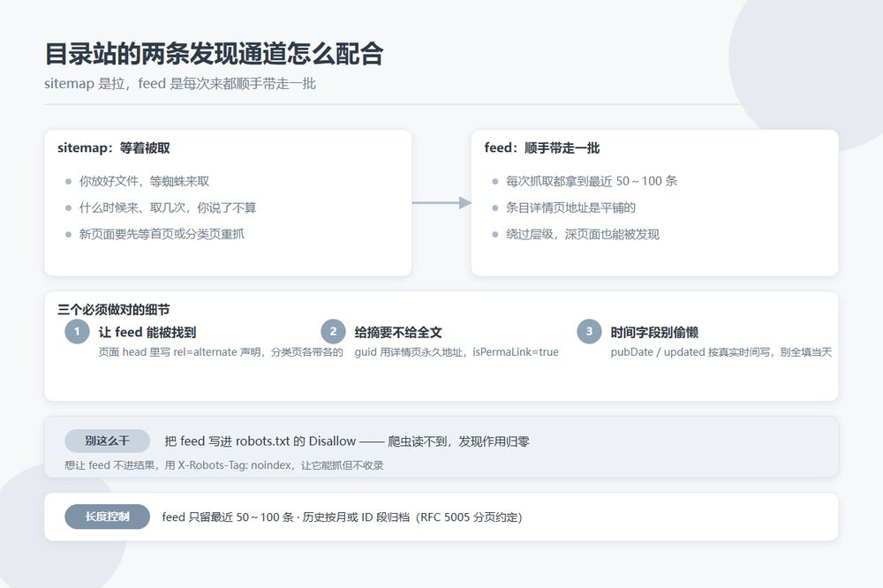Screen dimensions: 883x588
Task: Click step title 给摘要不给全文
Action: [398, 332]
